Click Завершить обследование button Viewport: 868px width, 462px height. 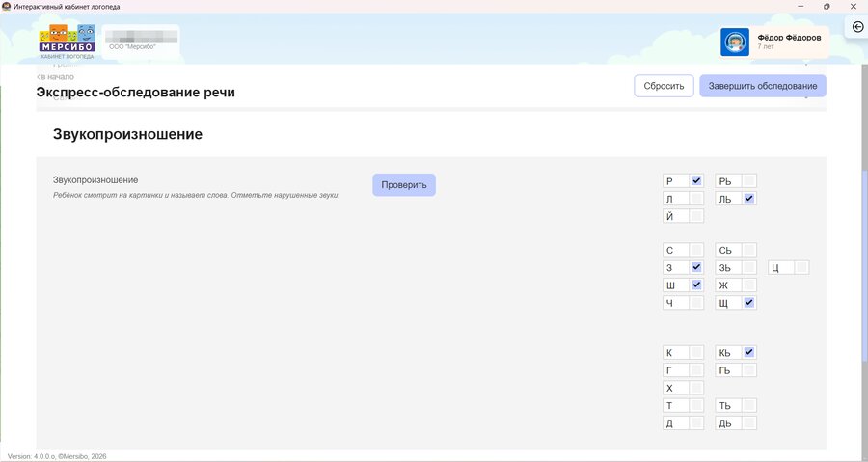763,86
